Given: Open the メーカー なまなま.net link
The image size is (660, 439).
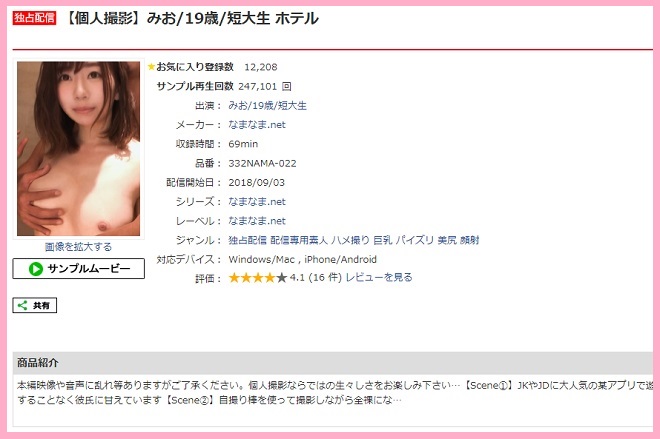Looking at the screenshot, I should 257,125.
